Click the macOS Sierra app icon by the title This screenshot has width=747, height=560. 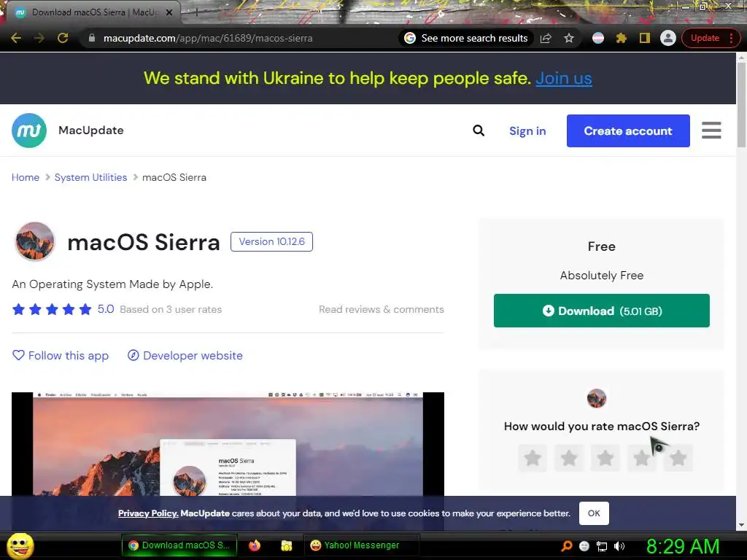pyautogui.click(x=34, y=241)
